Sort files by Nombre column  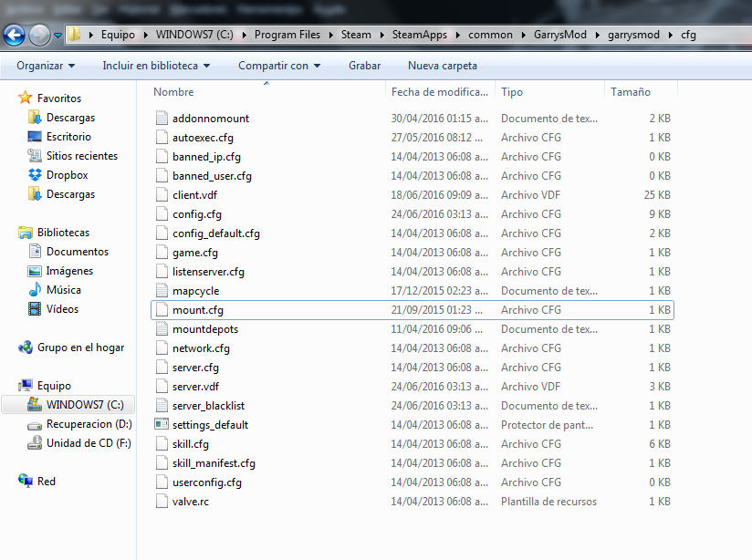tap(173, 91)
